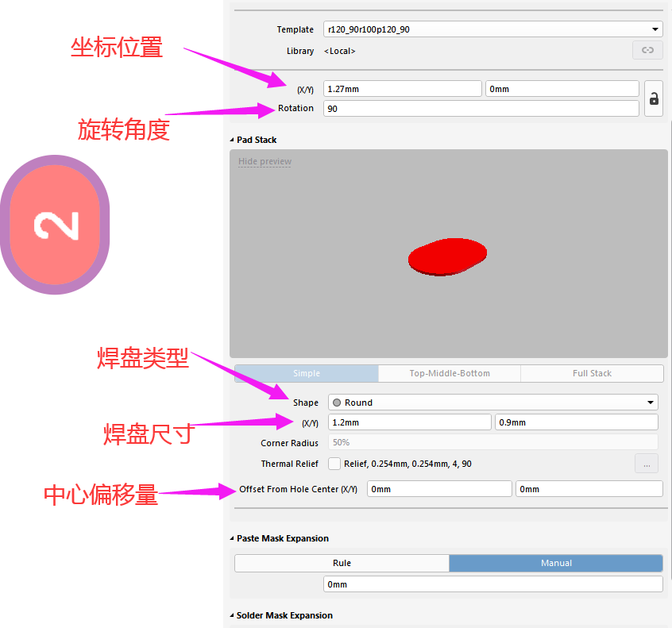Toggle the position lock padlock icon
672x628 pixels.
tap(654, 98)
